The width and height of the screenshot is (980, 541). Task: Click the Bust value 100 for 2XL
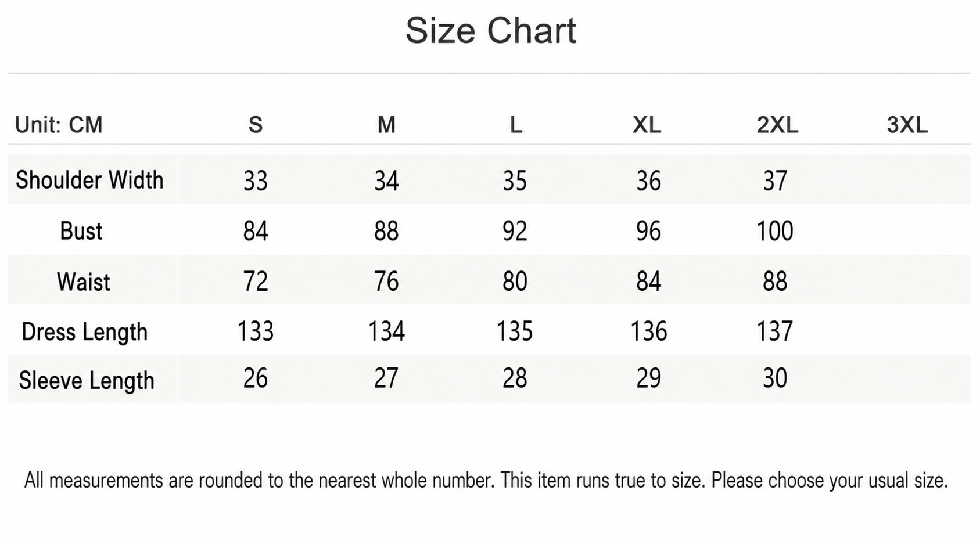775,231
